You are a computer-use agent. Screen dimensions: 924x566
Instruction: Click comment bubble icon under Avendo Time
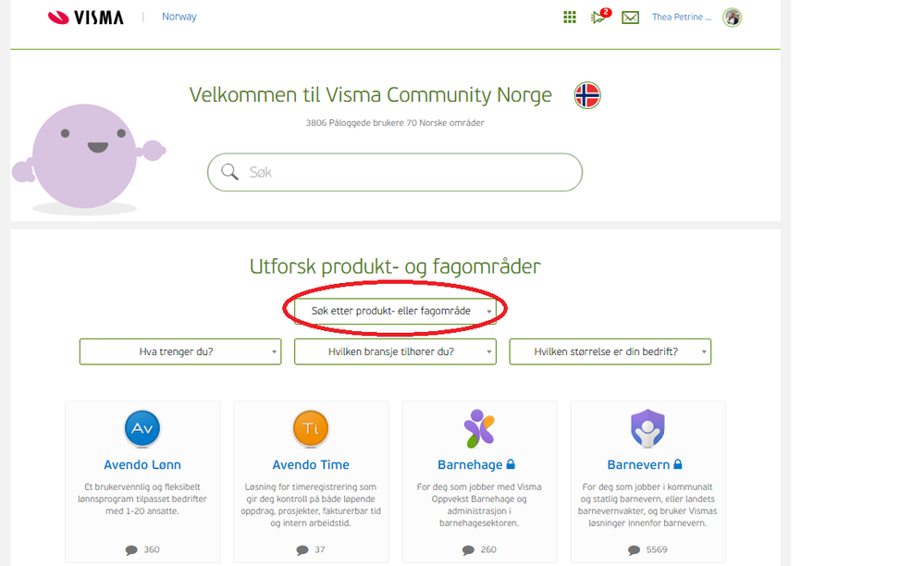click(x=302, y=550)
